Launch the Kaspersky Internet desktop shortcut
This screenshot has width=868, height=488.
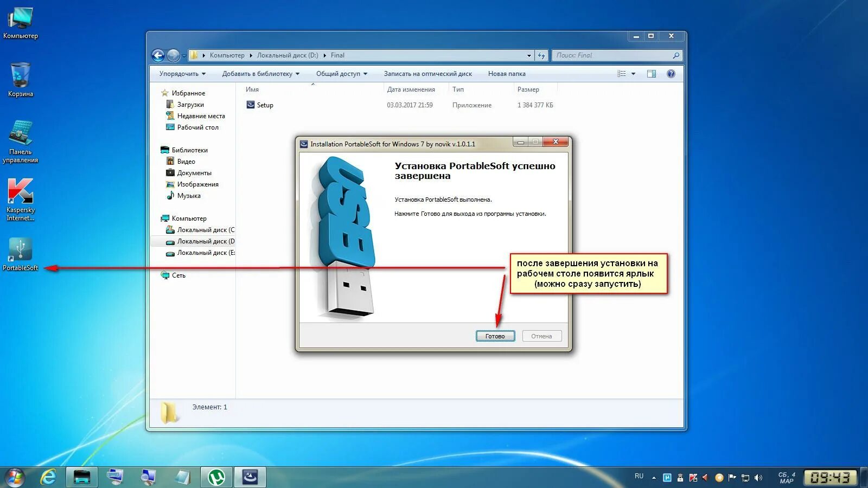coord(21,199)
